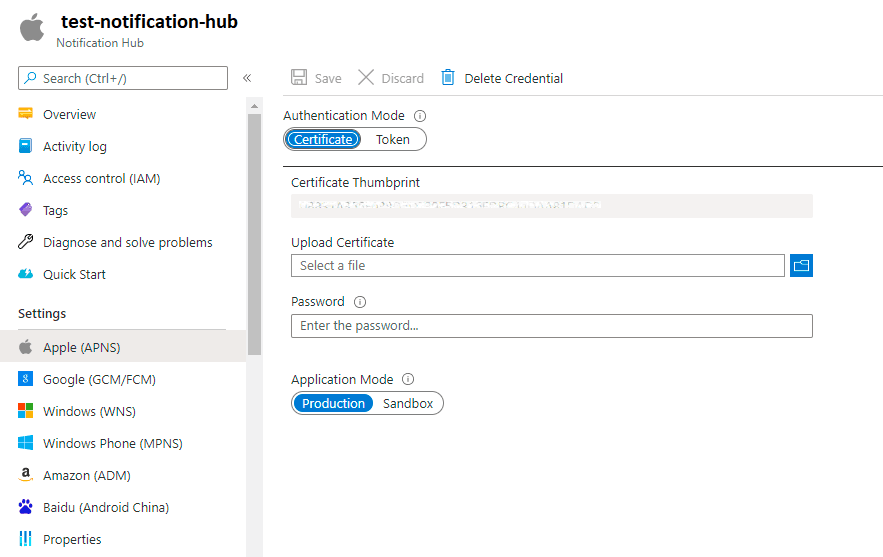
Task: Focus the Search (Ctrl+/) box
Action: pos(123,78)
